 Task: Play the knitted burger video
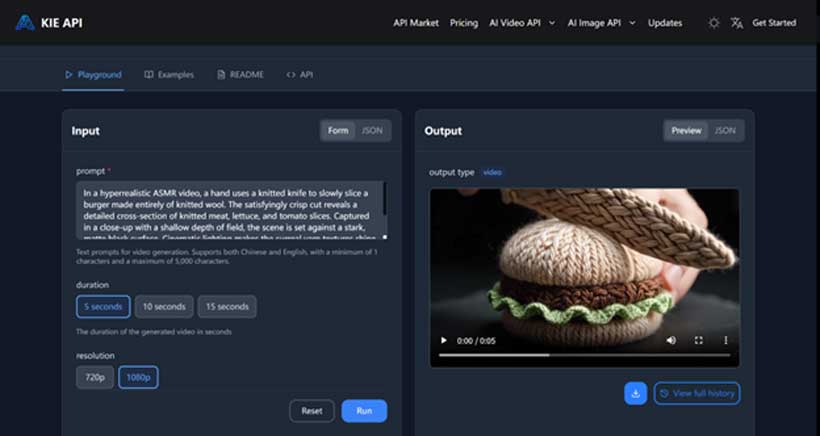pyautogui.click(x=444, y=341)
